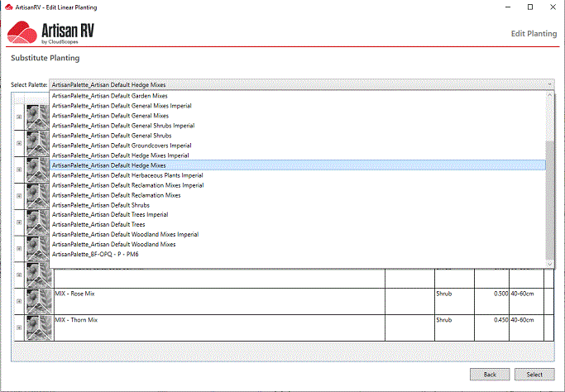
Task: Open the Select Palette dropdown arrow
Action: coord(549,84)
